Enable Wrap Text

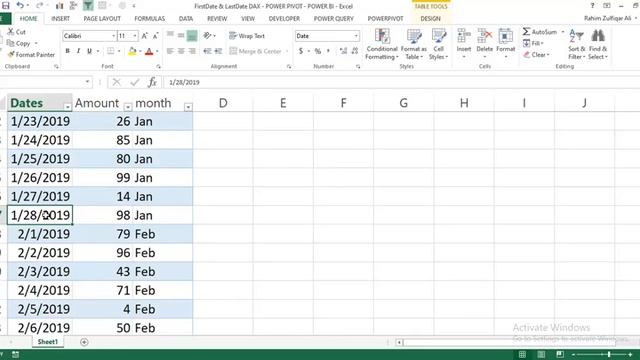[x=247, y=36]
